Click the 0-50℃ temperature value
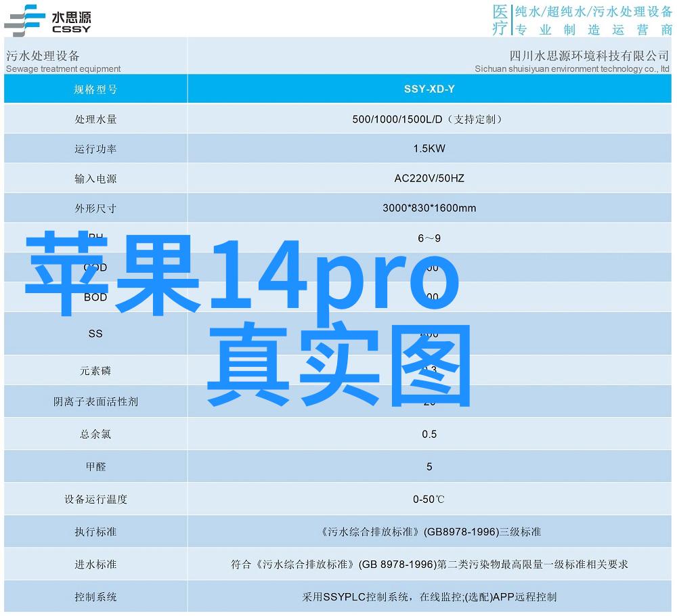Image resolution: width=677 pixels, height=616 pixels. (429, 499)
